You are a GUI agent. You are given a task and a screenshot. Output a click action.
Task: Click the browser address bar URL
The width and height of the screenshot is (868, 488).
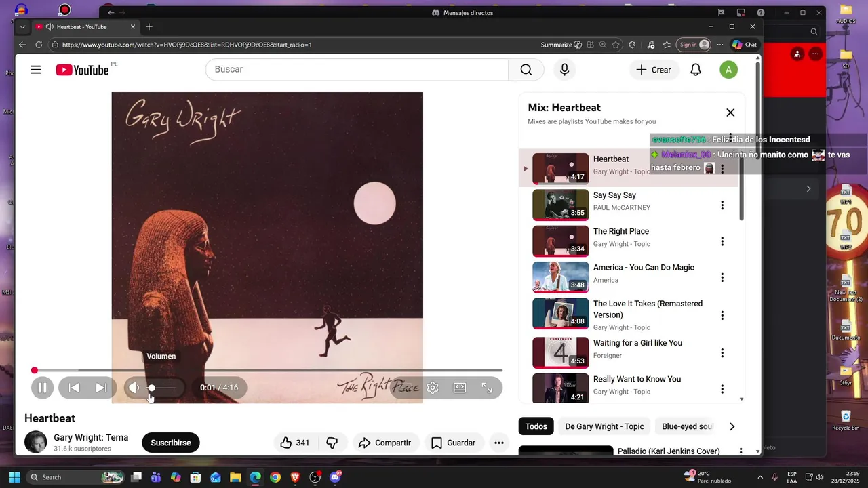pyautogui.click(x=187, y=45)
